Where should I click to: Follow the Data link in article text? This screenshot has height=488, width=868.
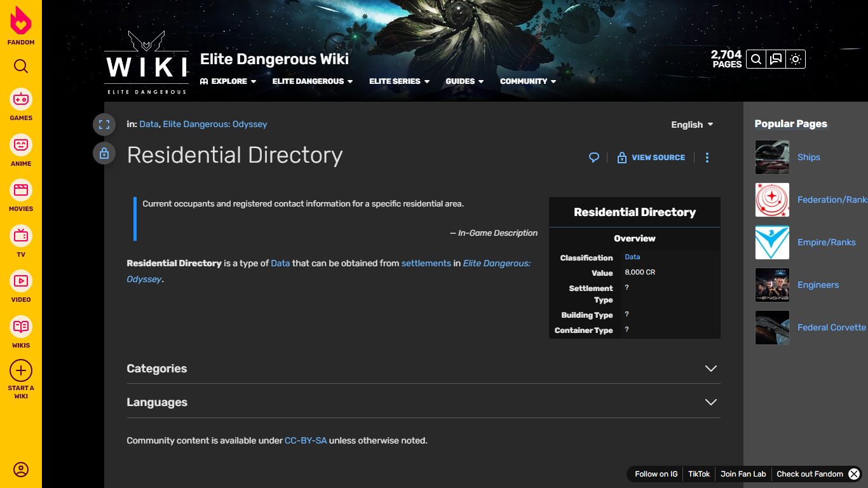[x=280, y=263]
